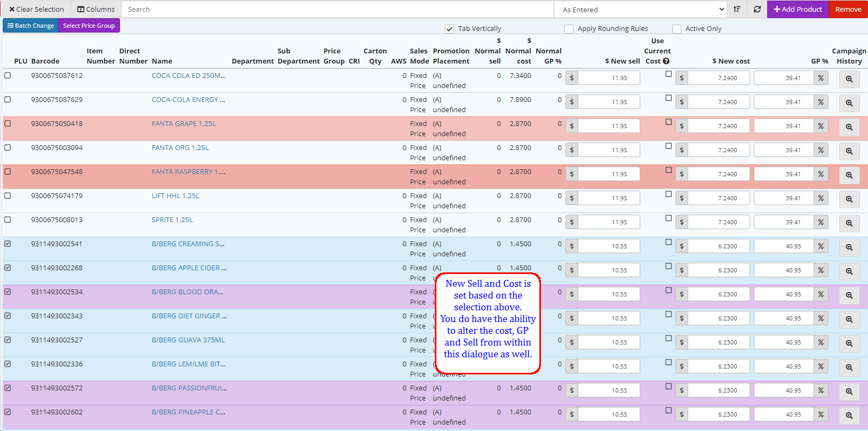Open the FANTA ORG 1.25L product link

(180, 147)
